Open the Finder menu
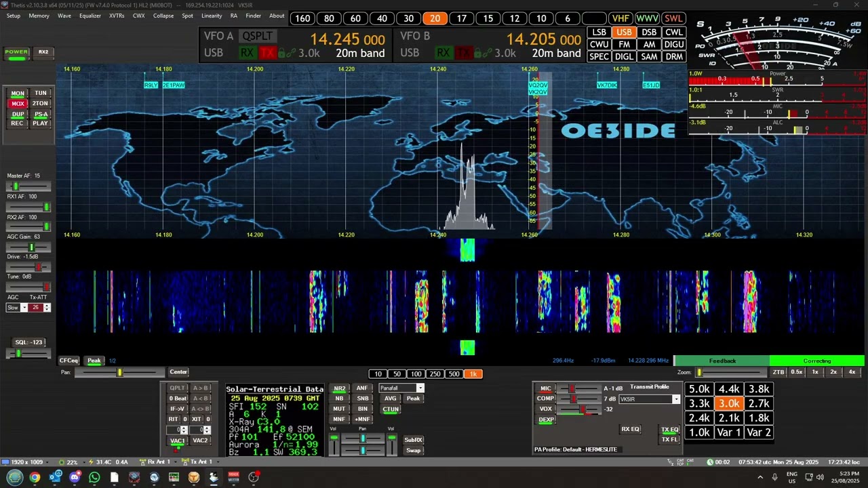Screen dimensions: 868x488 [x=253, y=16]
